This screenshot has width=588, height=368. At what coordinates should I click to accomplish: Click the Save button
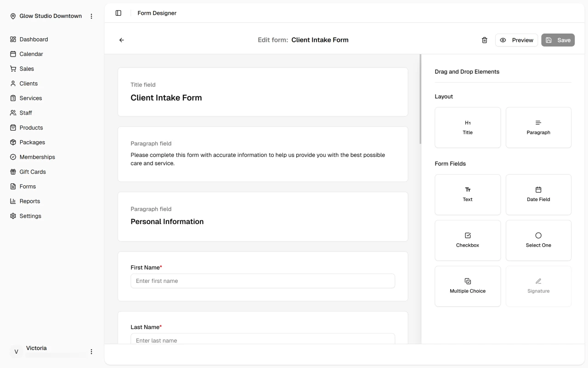[558, 40]
